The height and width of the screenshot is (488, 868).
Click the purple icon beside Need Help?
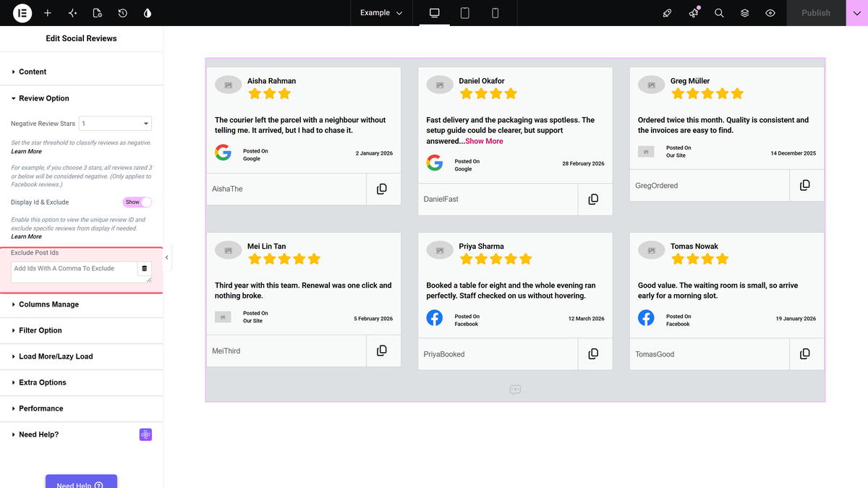(x=145, y=435)
